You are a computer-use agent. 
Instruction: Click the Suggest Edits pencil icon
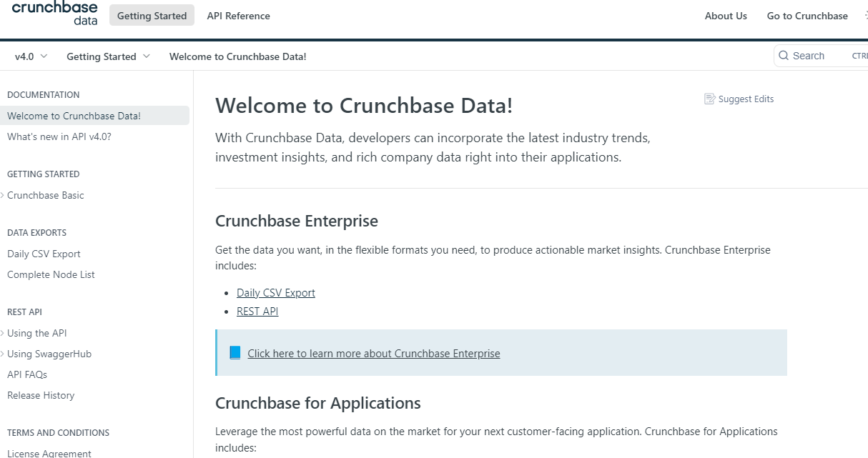[x=709, y=99]
